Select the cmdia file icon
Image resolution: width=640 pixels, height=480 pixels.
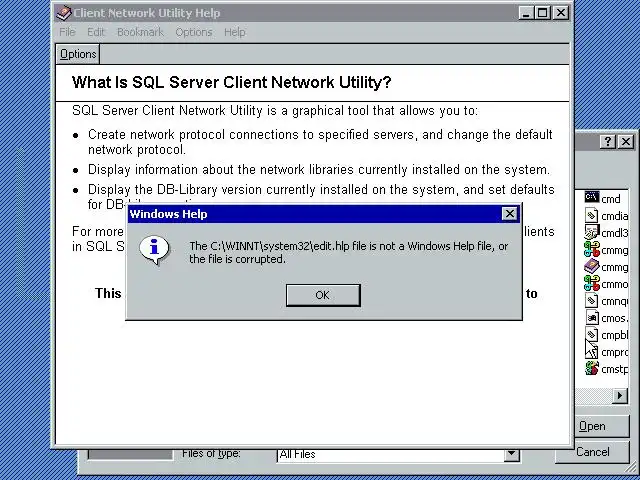click(x=591, y=215)
